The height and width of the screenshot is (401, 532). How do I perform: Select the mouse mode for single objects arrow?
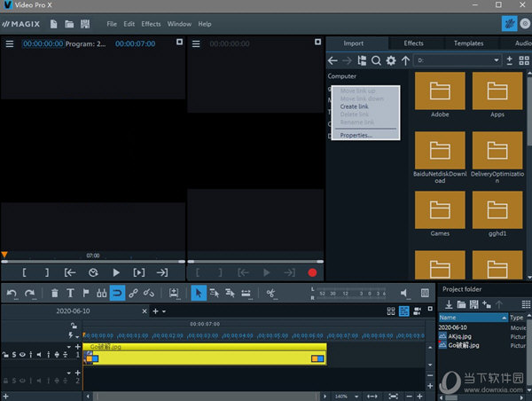pos(199,293)
